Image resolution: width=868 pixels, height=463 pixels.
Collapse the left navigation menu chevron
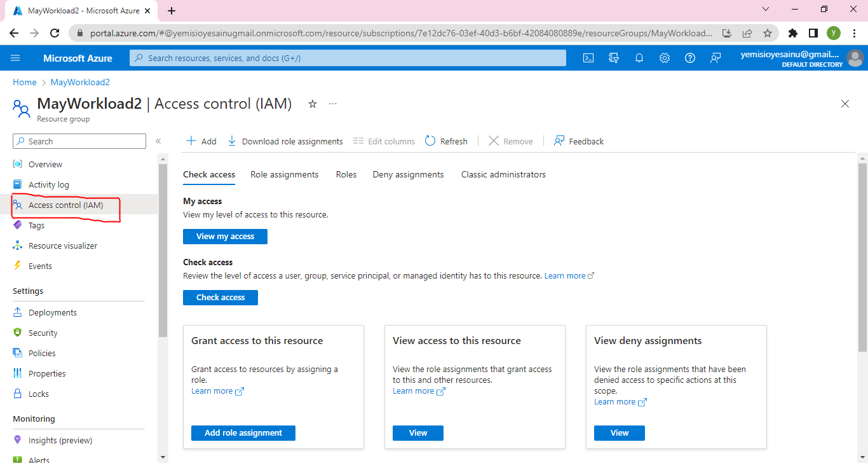158,141
